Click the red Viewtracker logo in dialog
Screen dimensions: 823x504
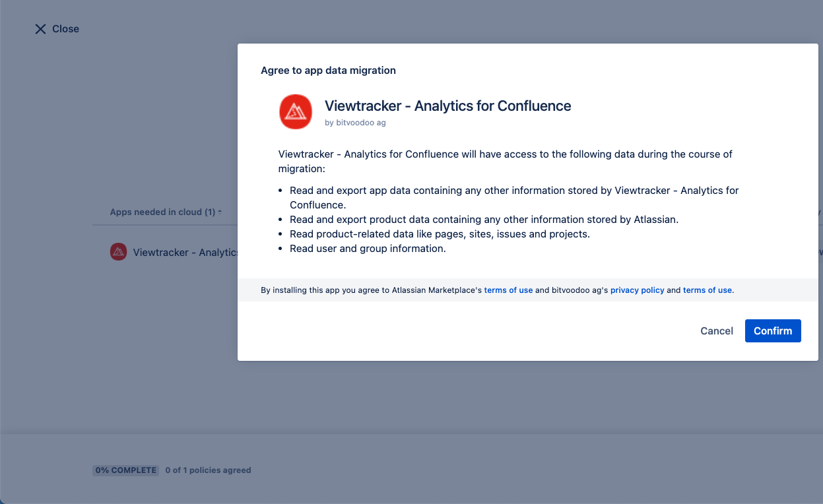click(x=296, y=111)
